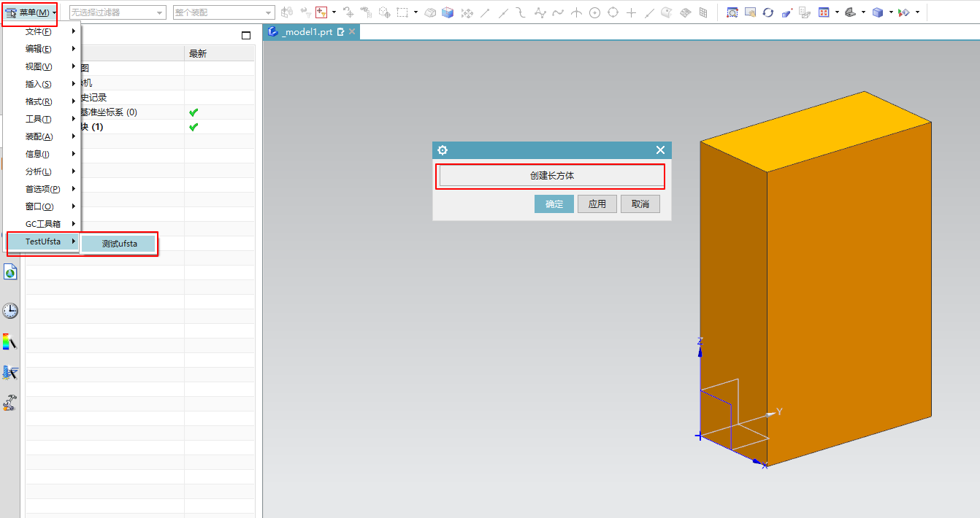Choose the 测试ufsta submenu item

point(119,244)
